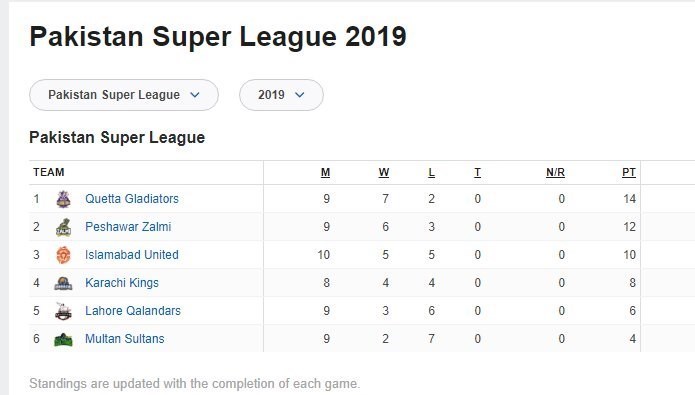
Task: Open the Pakistan Super League dropdown
Action: pyautogui.click(x=124, y=95)
